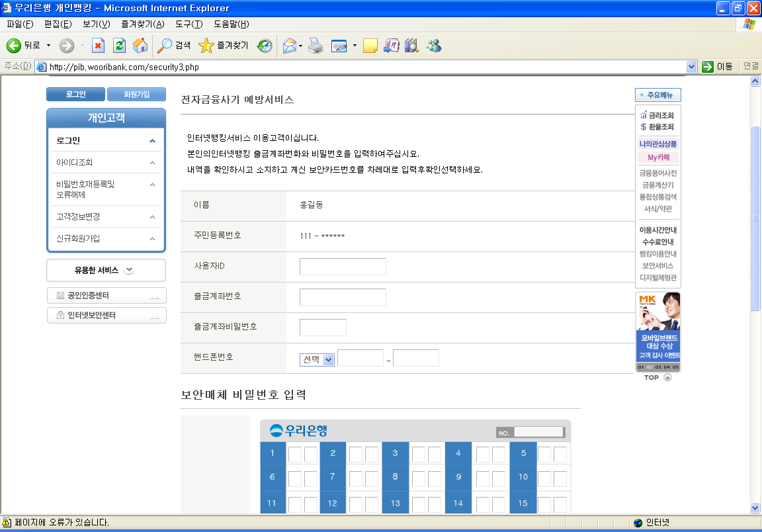Click the 사용자ID input field
The image size is (762, 532).
click(x=343, y=267)
